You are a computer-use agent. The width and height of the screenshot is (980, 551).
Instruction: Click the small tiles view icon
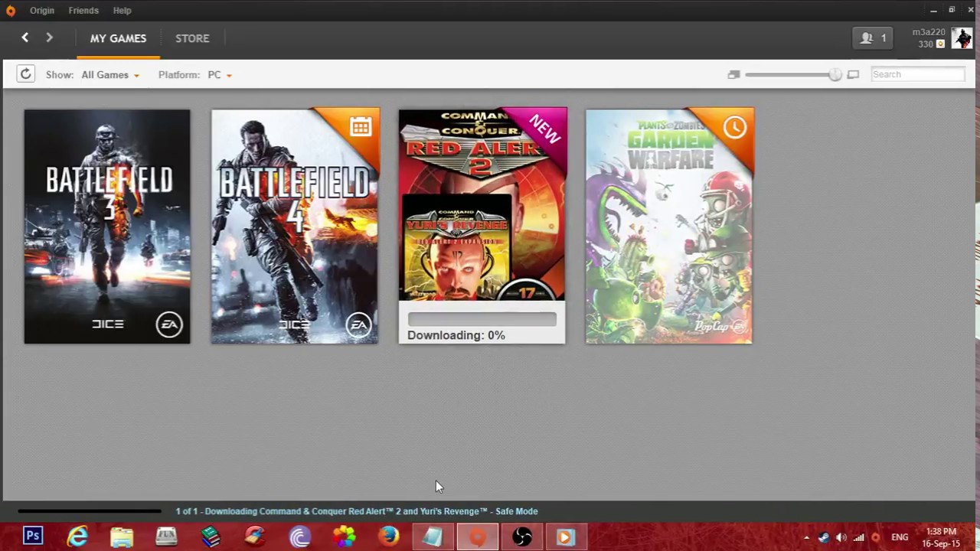pos(733,74)
